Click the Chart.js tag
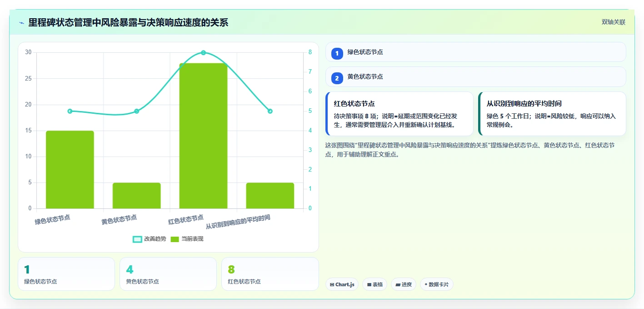644x309 pixels. (x=342, y=284)
